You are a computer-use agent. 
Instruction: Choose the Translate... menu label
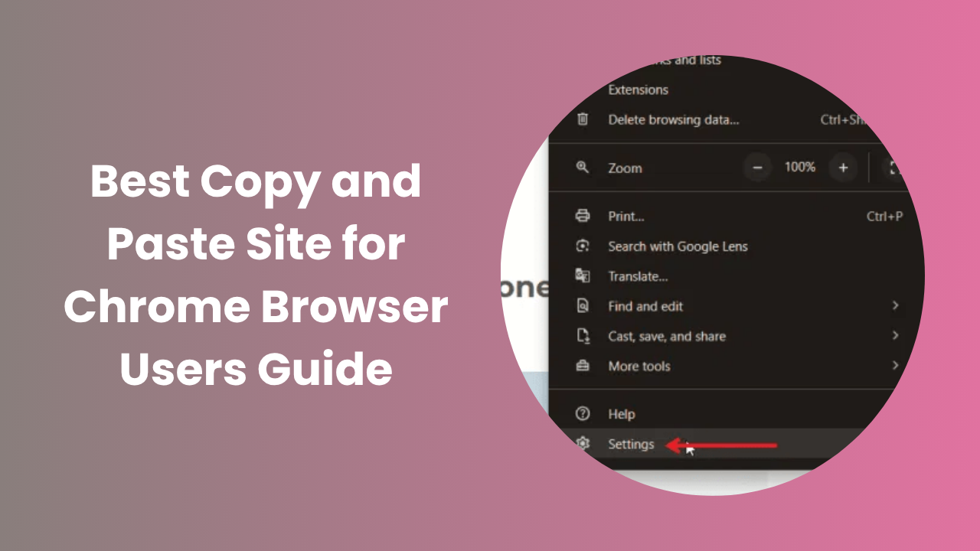[x=638, y=276]
